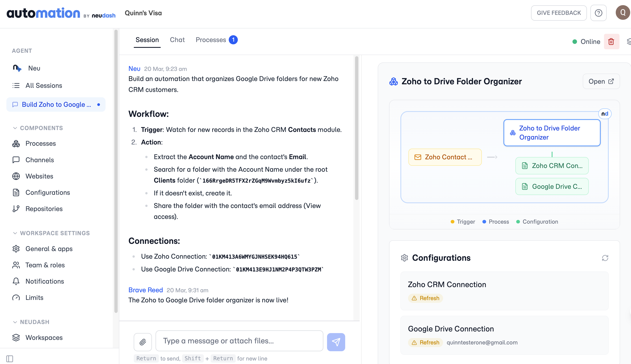This screenshot has height=364, width=631.
Task: Click the Channels speech bubble icon
Action: tap(16, 160)
